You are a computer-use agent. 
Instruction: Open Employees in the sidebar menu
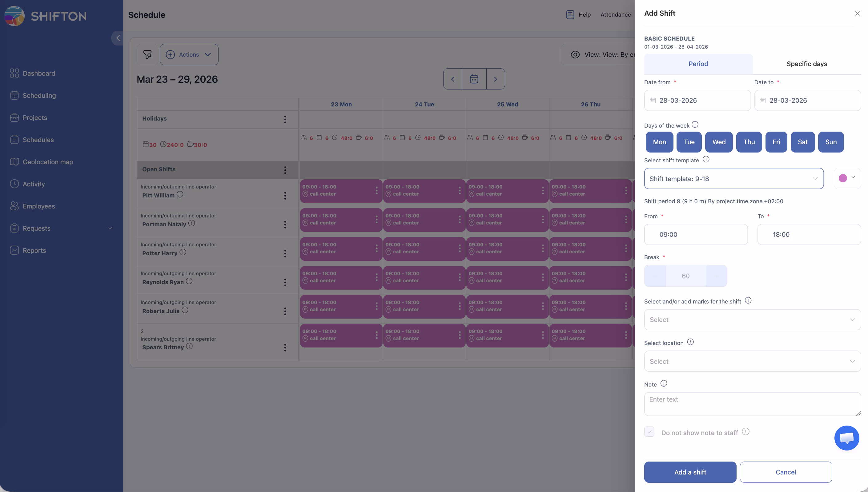tap(38, 206)
